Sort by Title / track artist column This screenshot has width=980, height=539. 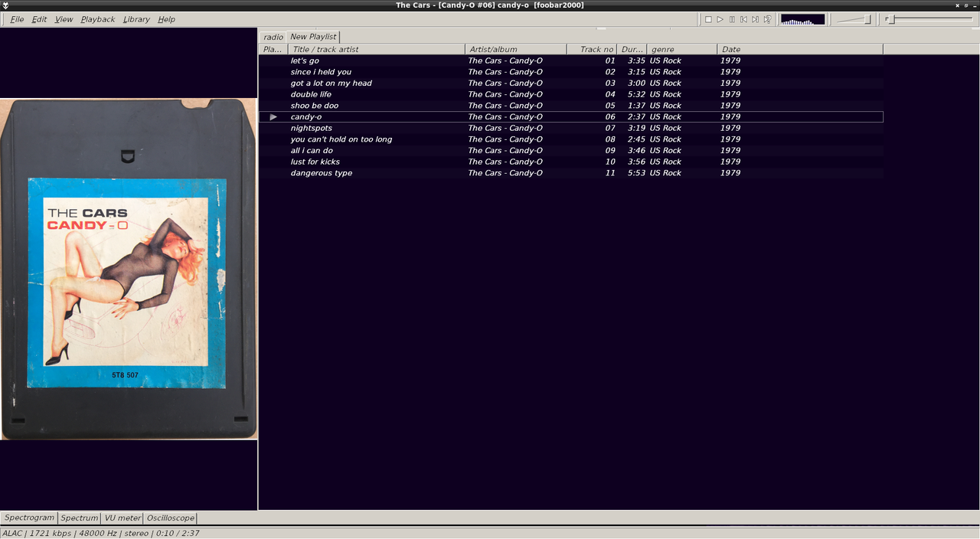point(377,49)
